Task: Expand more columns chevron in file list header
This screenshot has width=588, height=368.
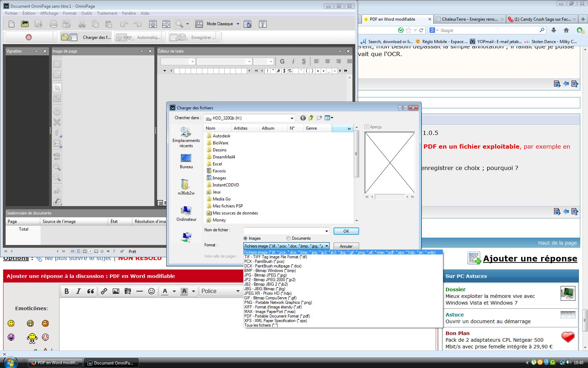Action: (x=349, y=129)
